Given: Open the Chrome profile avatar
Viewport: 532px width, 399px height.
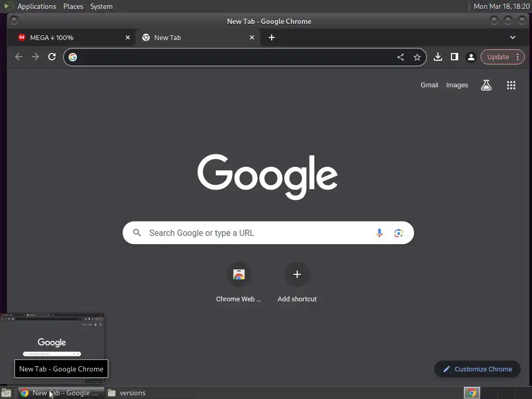Looking at the screenshot, I should click(x=471, y=57).
